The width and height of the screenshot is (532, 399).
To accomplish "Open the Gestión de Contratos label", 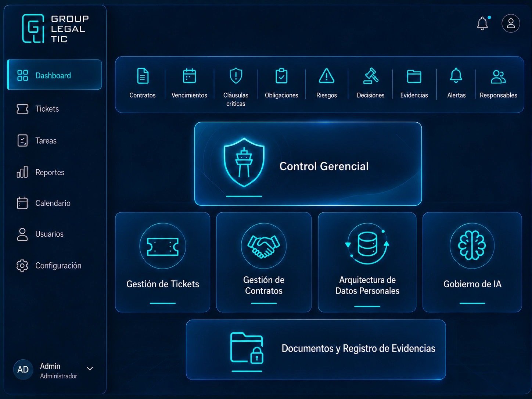I will click(x=264, y=285).
